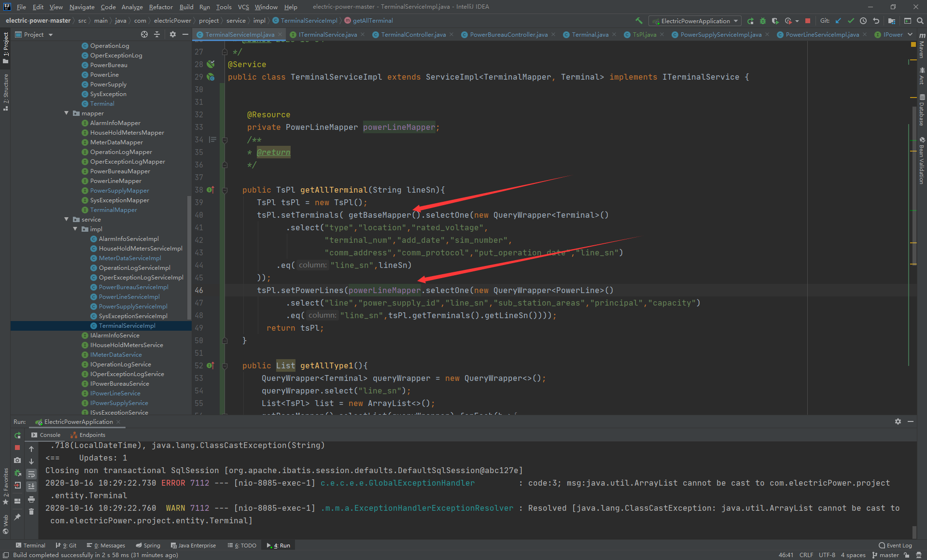This screenshot has height=560, width=927.
Task: Hide the Project panel with the minus icon
Action: coord(185,34)
